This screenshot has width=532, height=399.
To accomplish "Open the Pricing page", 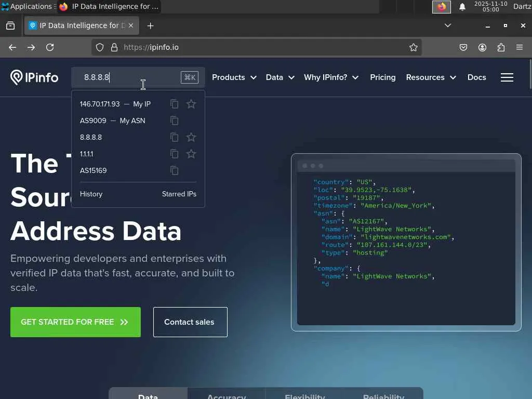I will click(383, 77).
